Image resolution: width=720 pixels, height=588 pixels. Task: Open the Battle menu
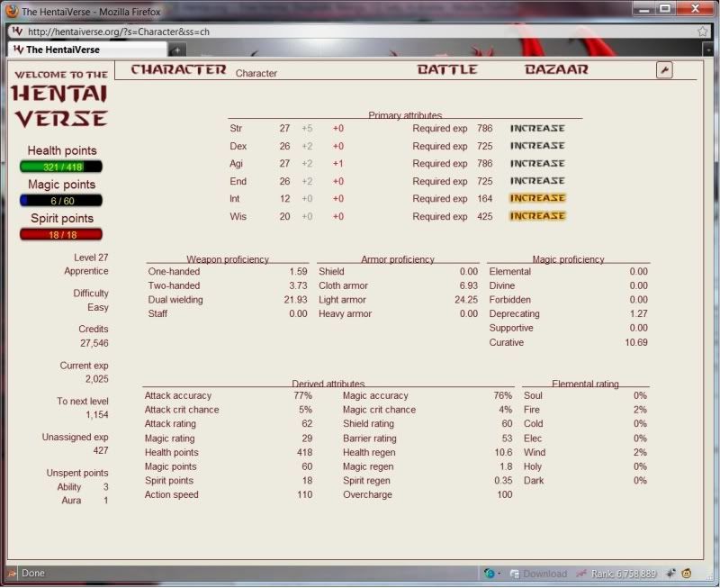click(x=447, y=69)
